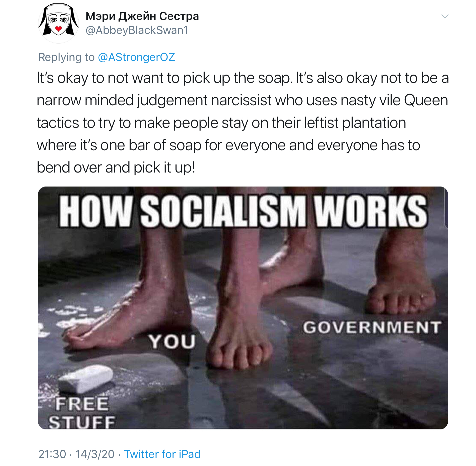Open the How Socialism Works meme image
The height and width of the screenshot is (466, 476).
tap(243, 308)
